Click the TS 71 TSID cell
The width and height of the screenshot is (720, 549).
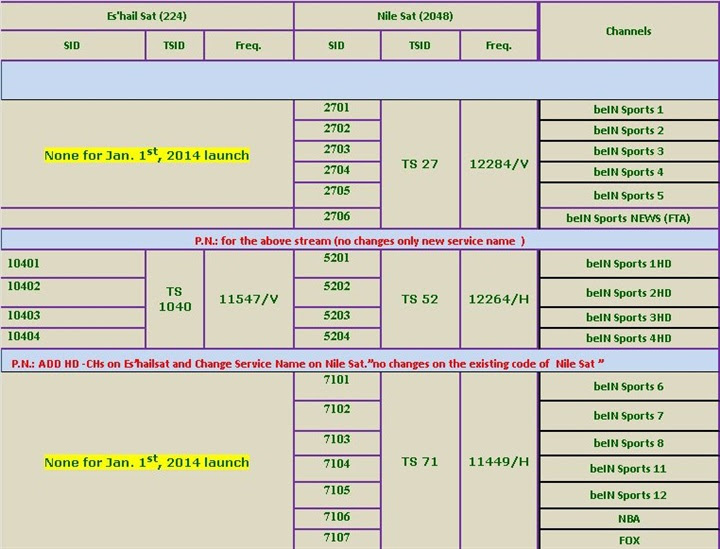(420, 461)
